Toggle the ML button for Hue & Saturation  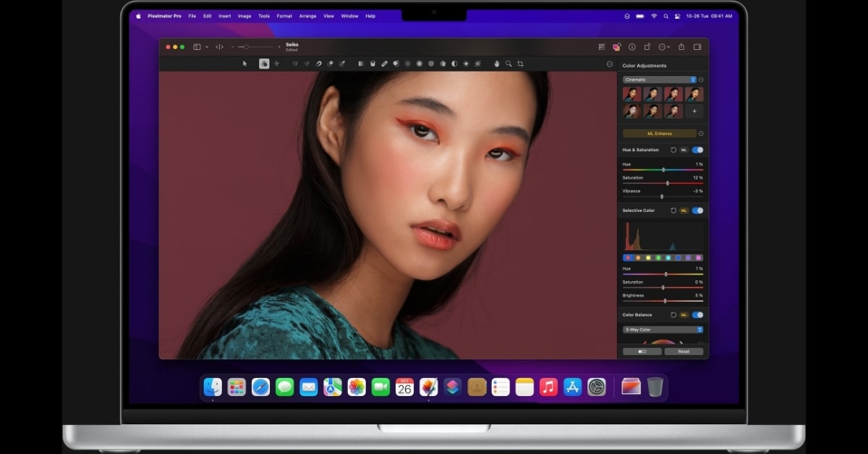click(x=684, y=150)
